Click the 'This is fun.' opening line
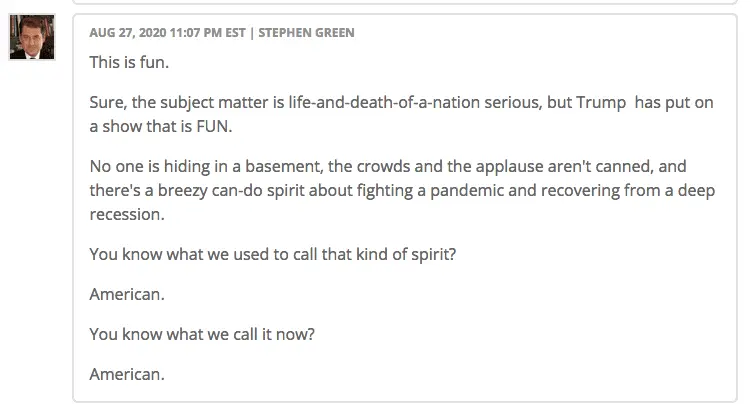The height and width of the screenshot is (406, 750). (x=129, y=63)
